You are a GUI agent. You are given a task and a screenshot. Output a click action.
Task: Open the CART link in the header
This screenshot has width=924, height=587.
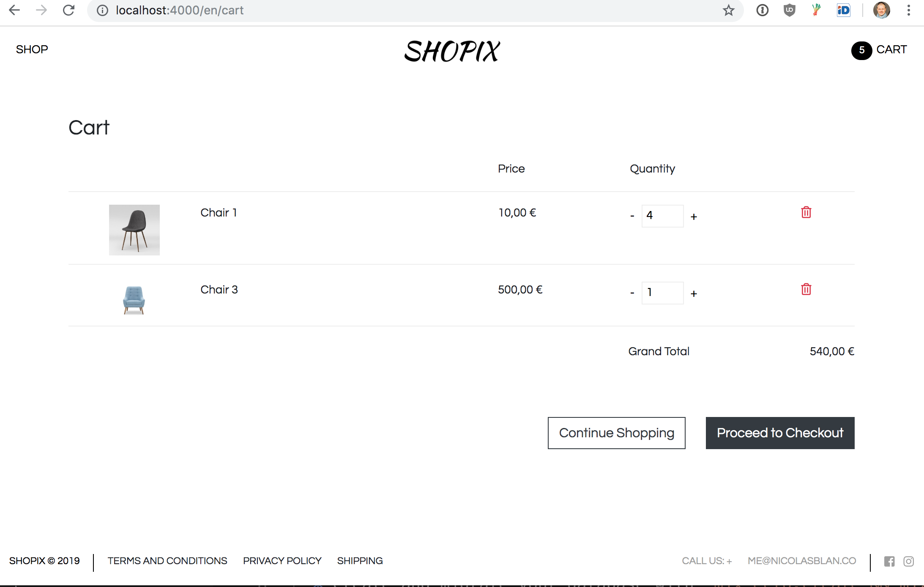891,49
